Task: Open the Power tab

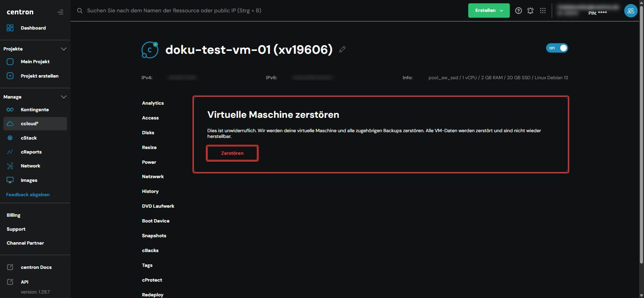Action: point(149,162)
